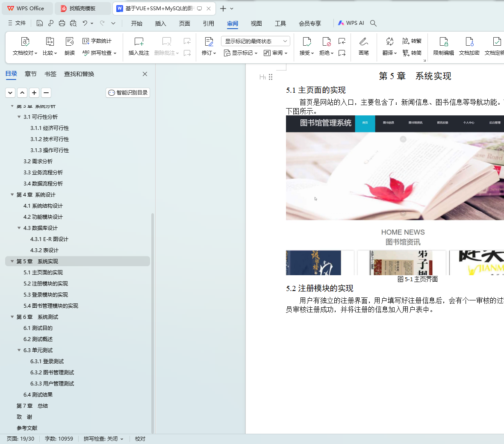Go to 5.2 注册模块的实现 in outline
Image resolution: width=504 pixels, height=444 pixels.
coord(46,284)
